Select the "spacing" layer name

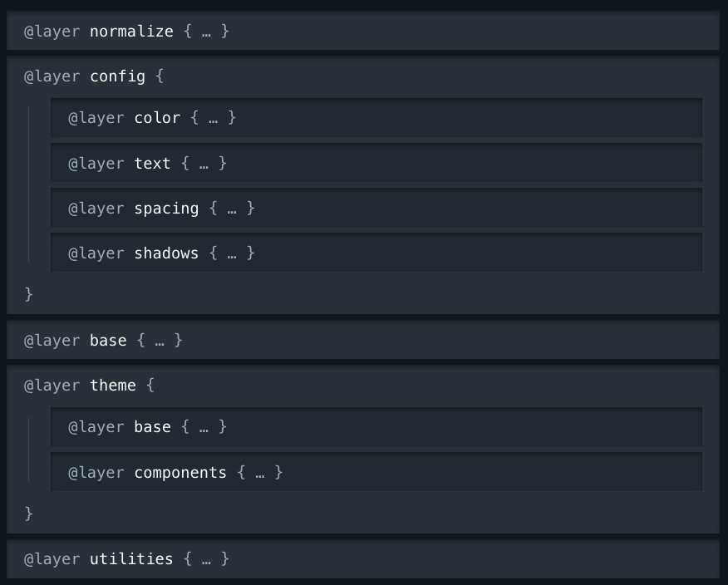click(166, 209)
